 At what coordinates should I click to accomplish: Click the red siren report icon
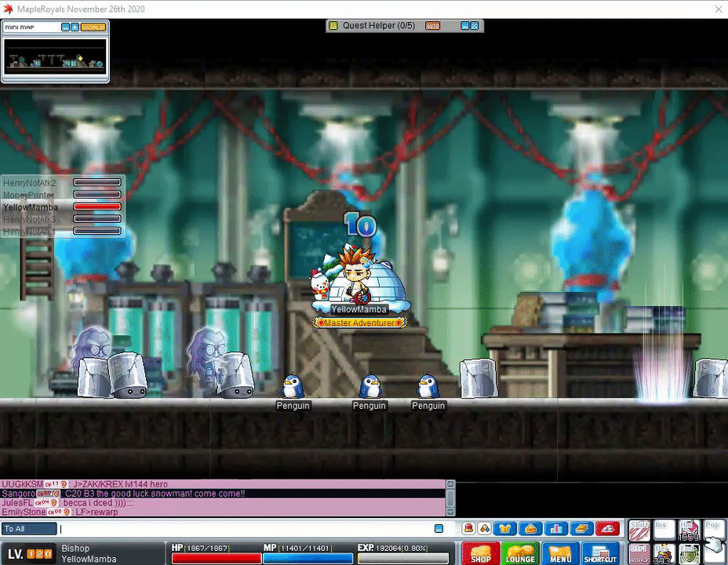coord(468,528)
